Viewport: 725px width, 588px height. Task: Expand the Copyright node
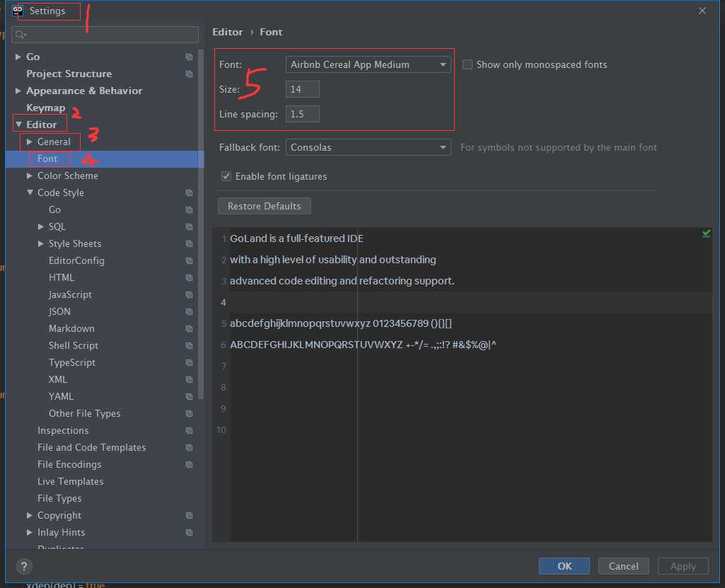(x=30, y=515)
